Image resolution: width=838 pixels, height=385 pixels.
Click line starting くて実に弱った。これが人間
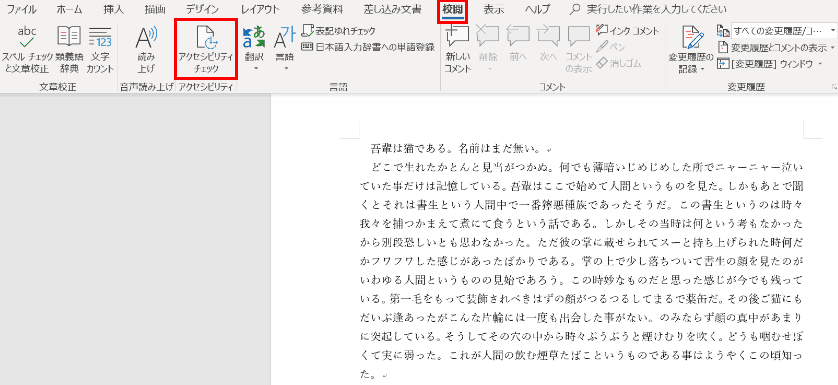pyautogui.click(x=581, y=355)
